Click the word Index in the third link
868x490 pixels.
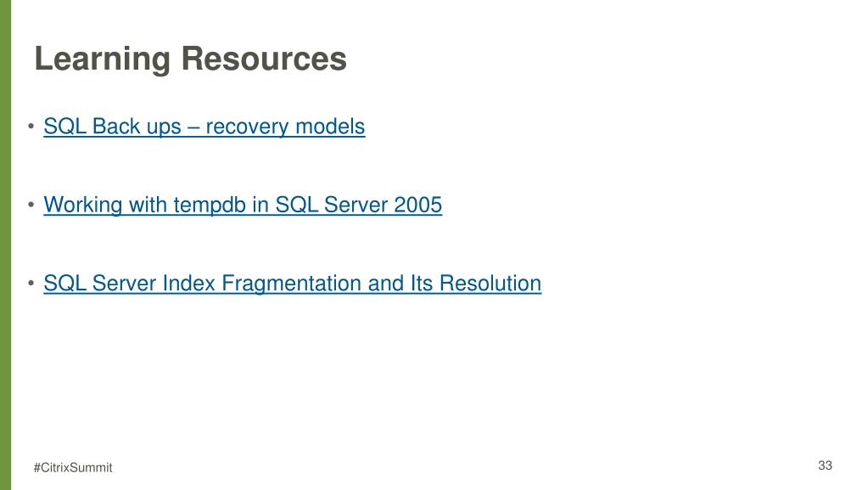(x=188, y=284)
